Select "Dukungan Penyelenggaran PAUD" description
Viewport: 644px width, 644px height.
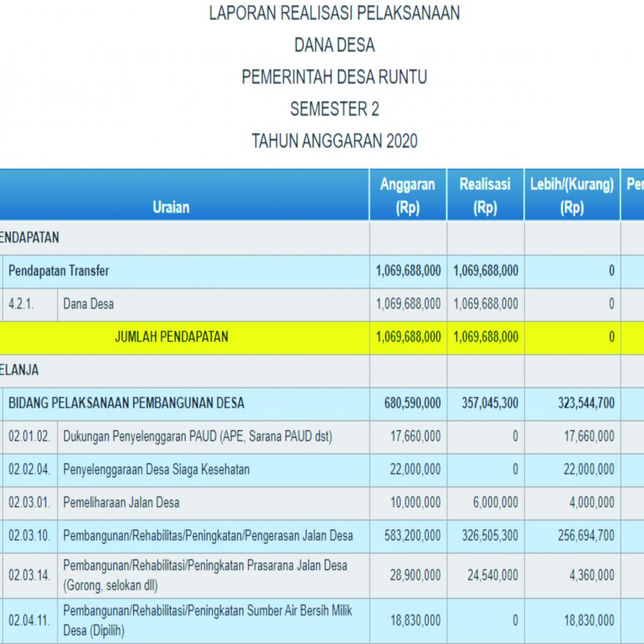click(x=198, y=437)
